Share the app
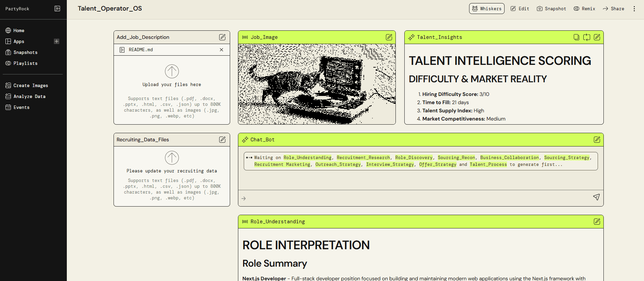644x281 pixels. (x=613, y=9)
